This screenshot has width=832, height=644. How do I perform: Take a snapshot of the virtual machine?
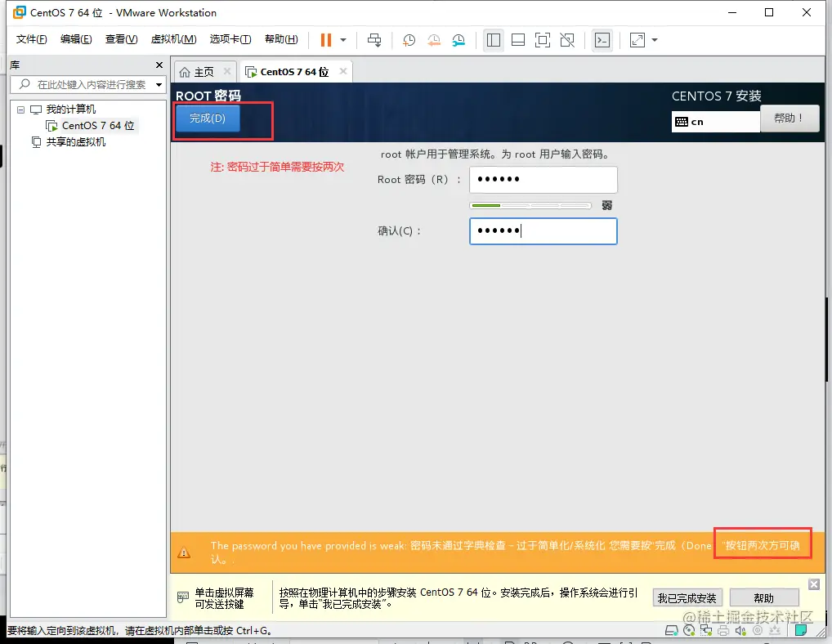409,40
